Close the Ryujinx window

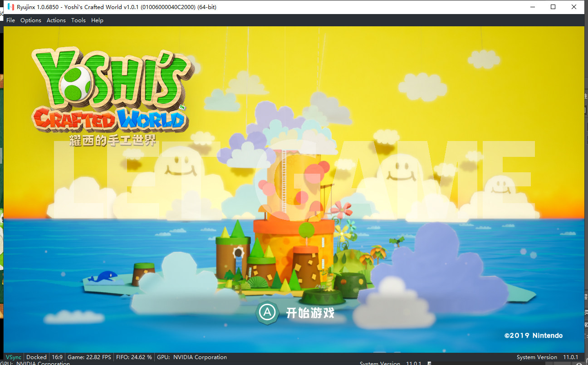[x=574, y=7]
